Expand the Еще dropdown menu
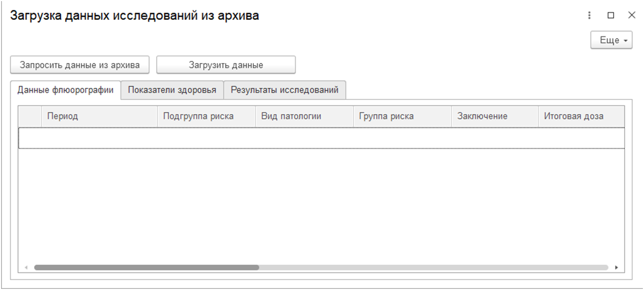 [611, 40]
